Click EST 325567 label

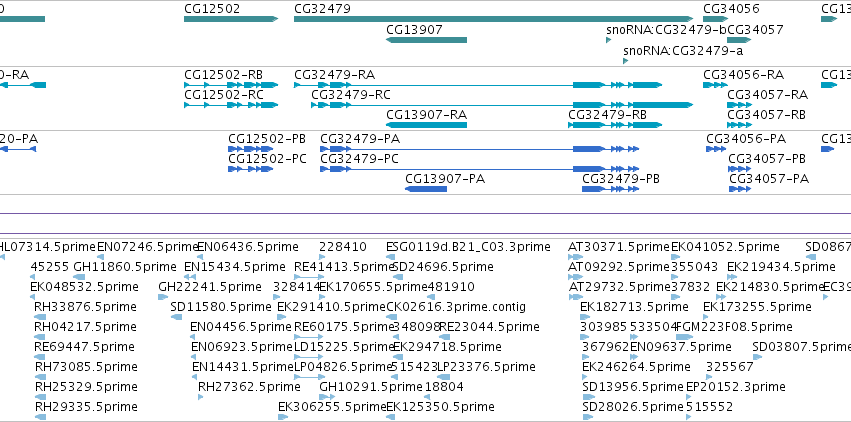pos(730,367)
